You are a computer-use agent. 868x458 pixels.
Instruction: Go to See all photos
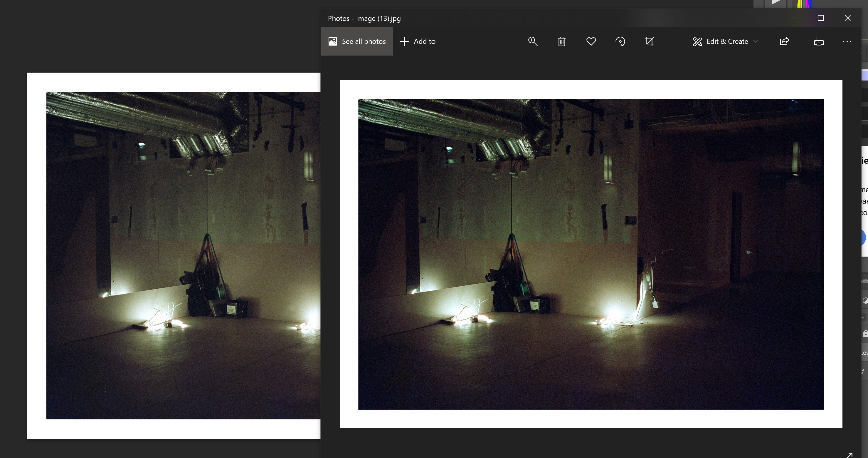[x=363, y=41]
